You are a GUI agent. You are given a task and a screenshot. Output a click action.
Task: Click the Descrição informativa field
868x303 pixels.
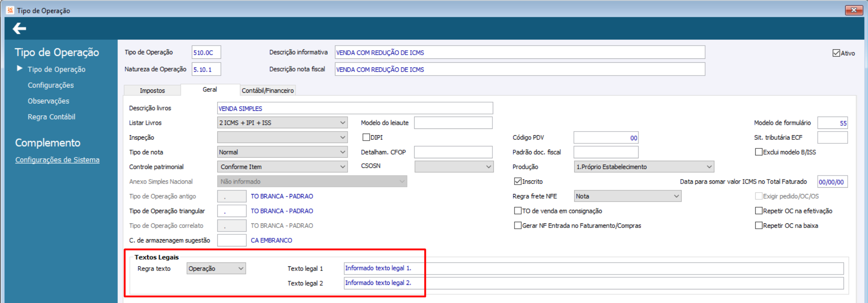click(x=520, y=52)
